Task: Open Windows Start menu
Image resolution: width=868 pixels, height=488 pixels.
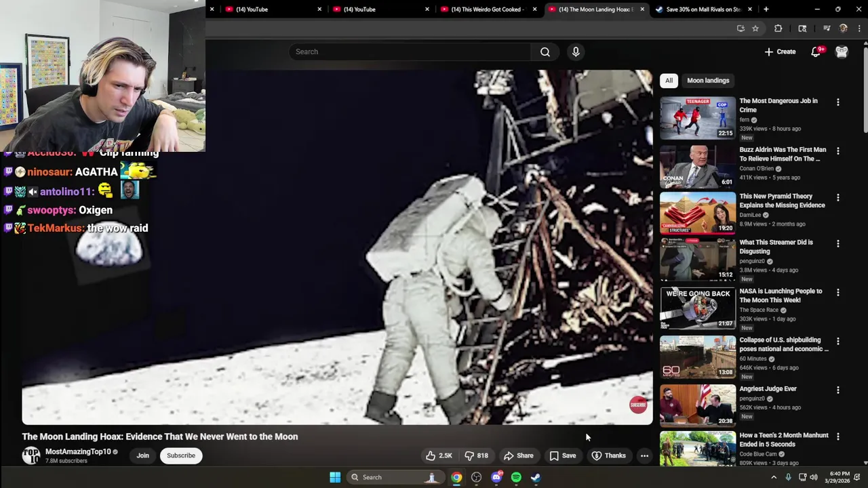Action: 335,477
